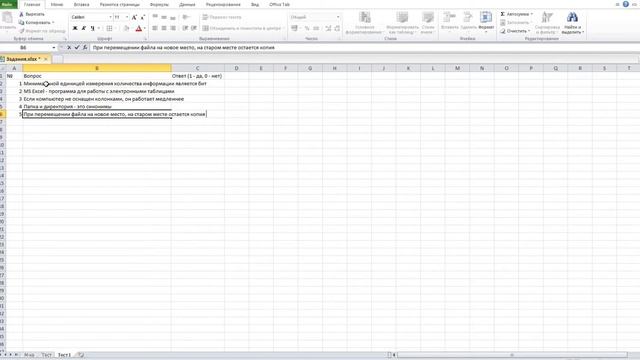Open Conditional Formatting (Условное форматирование)

(x=364, y=23)
